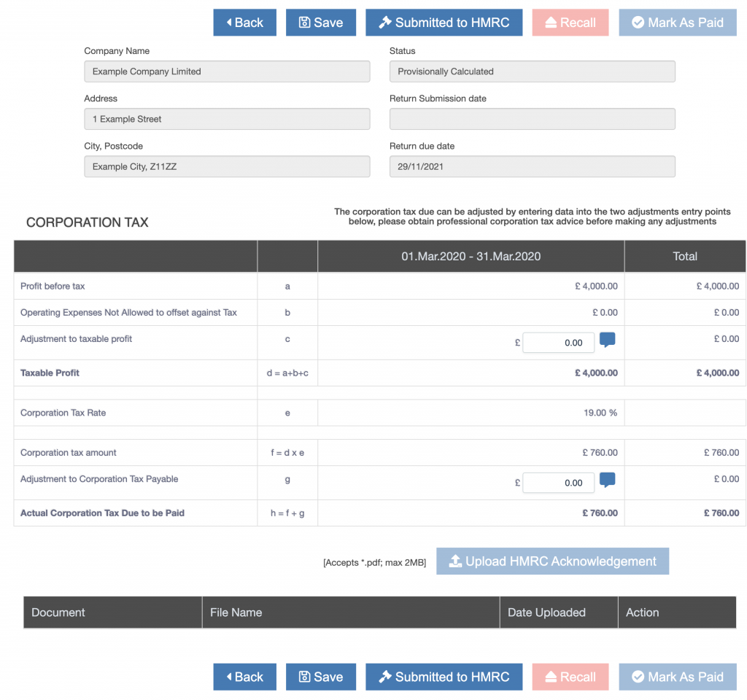
Task: Click Upload HMRC Acknowledgement button
Action: [552, 561]
